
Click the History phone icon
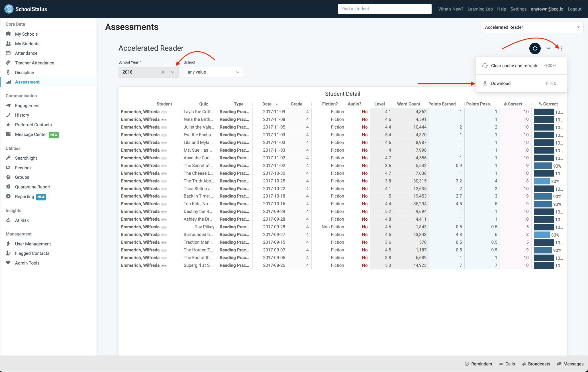coord(8,115)
